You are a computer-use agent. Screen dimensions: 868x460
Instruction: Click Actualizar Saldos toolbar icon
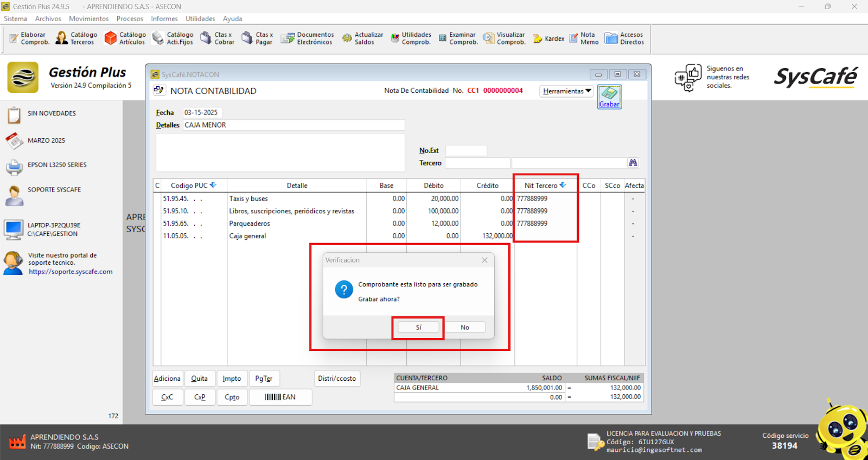pyautogui.click(x=362, y=38)
